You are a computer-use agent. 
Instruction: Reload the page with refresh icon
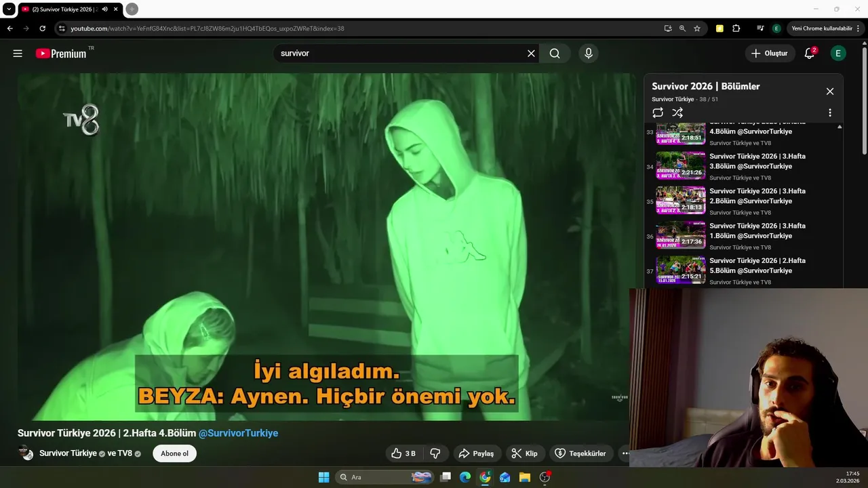(x=42, y=28)
